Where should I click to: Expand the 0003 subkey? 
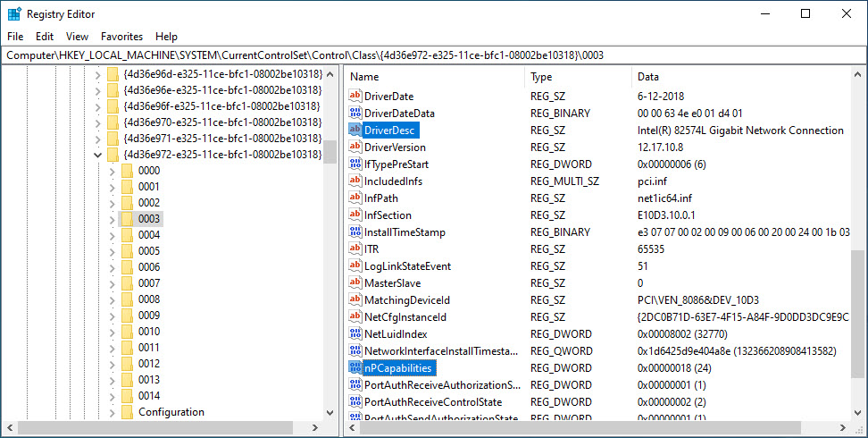112,219
